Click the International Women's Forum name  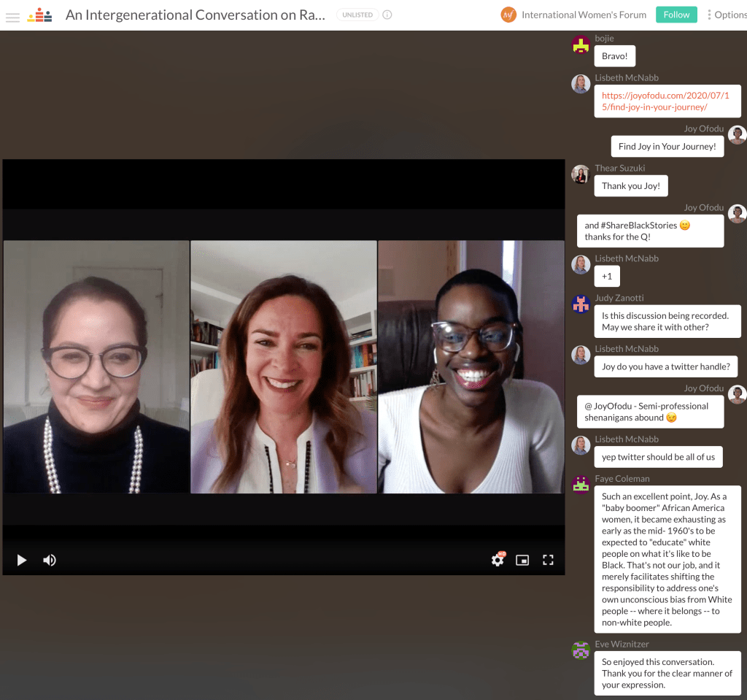(x=584, y=15)
